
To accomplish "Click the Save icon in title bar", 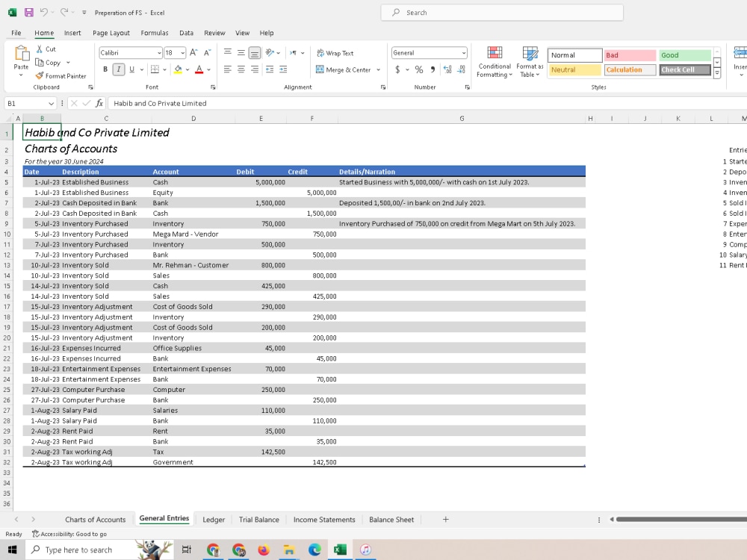I will [x=28, y=13].
